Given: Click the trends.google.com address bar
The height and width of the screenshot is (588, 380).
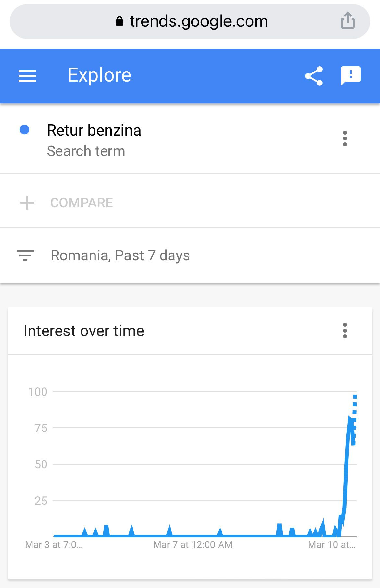Looking at the screenshot, I should [198, 21].
